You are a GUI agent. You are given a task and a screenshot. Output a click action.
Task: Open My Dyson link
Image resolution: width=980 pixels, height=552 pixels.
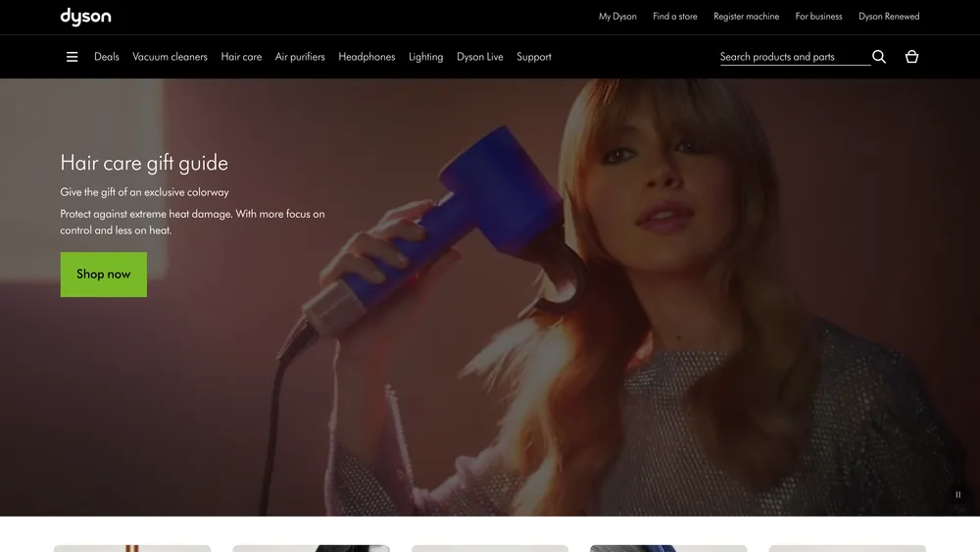(x=617, y=17)
